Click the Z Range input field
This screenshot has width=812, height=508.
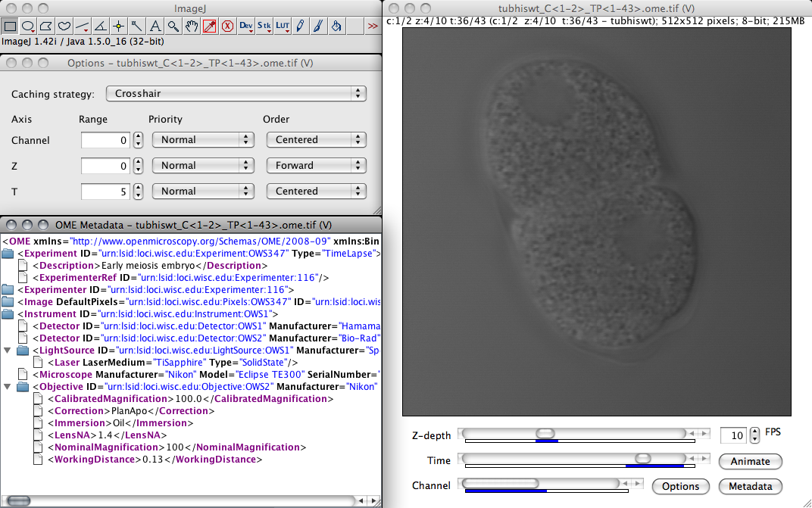(x=105, y=166)
